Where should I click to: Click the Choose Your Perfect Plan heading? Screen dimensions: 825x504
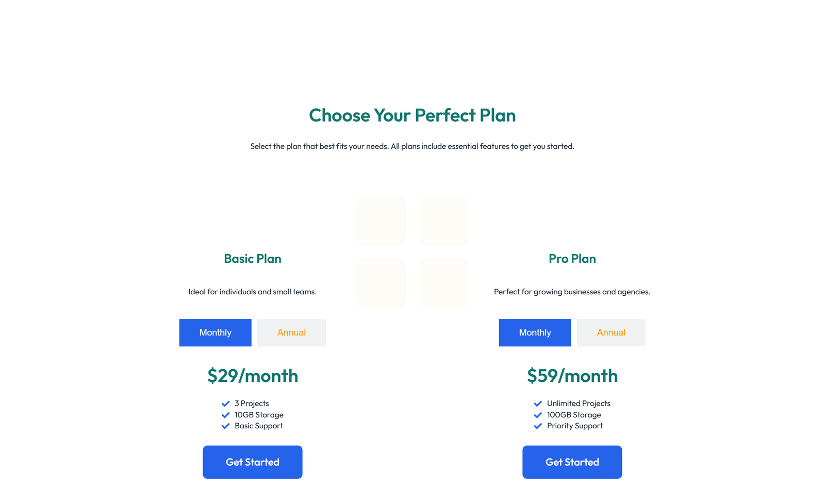(x=412, y=115)
